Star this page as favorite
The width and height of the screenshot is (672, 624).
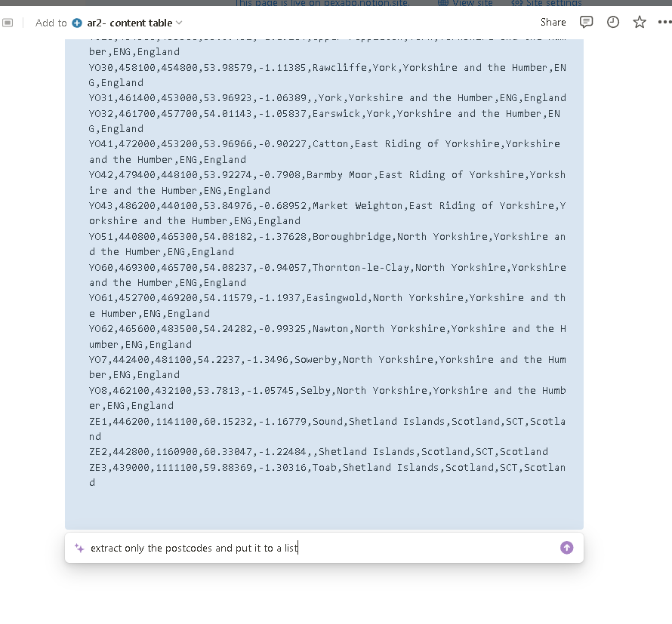(x=640, y=22)
